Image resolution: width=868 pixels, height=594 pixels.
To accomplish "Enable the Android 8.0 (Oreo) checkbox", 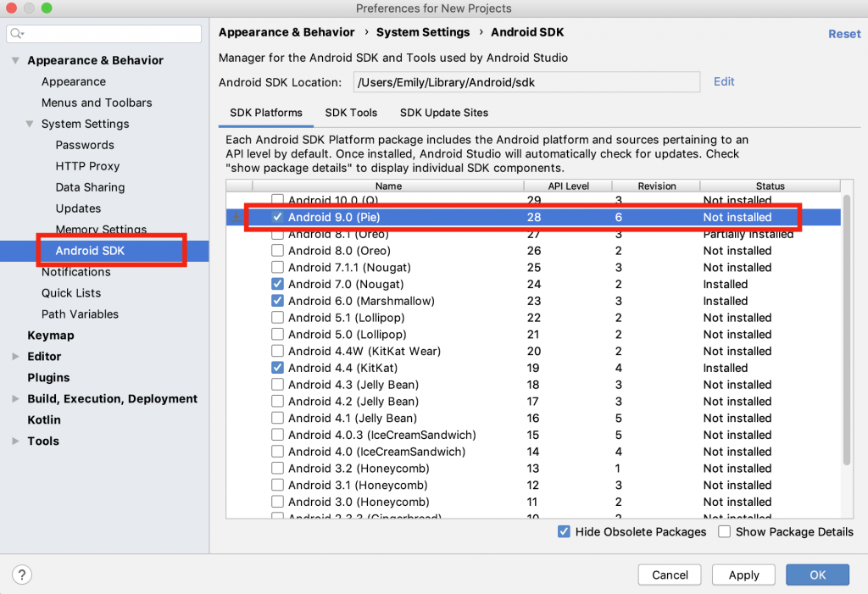I will coord(277,251).
